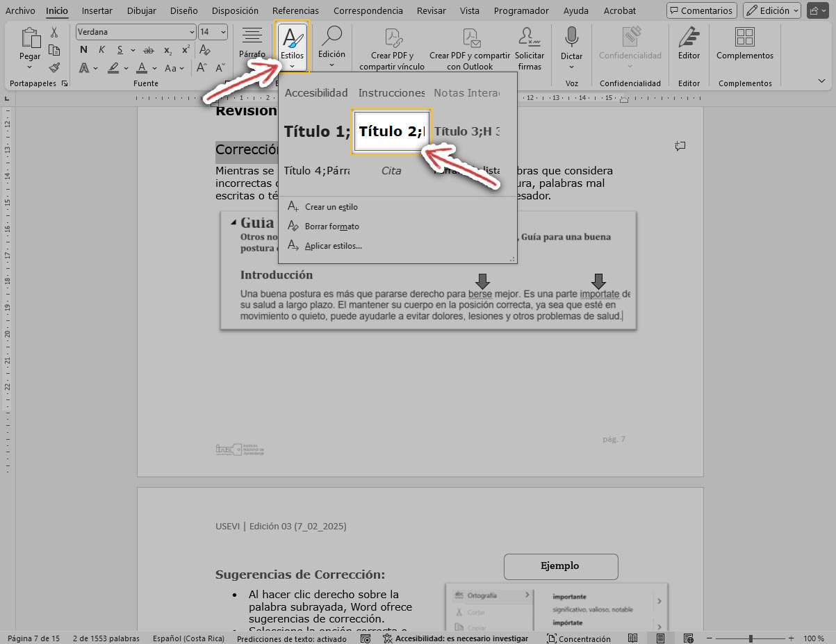
Task: Switch to the Insertar ribbon tab
Action: [97, 10]
